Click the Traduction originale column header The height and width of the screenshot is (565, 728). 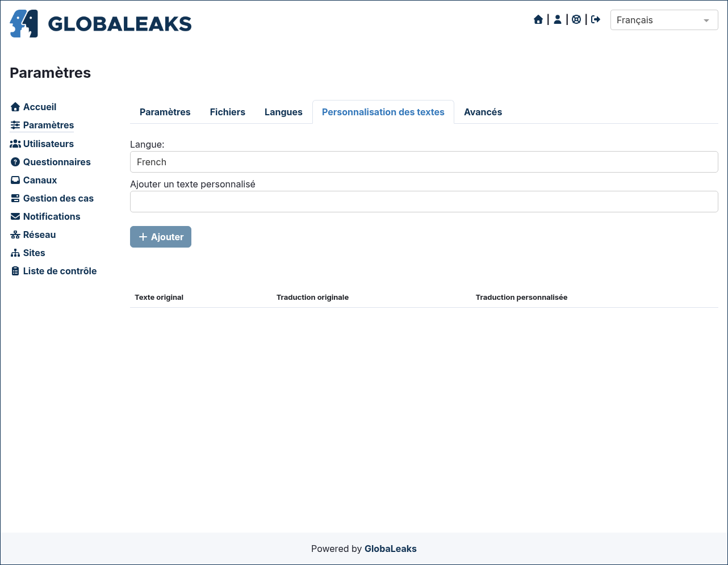pos(312,297)
